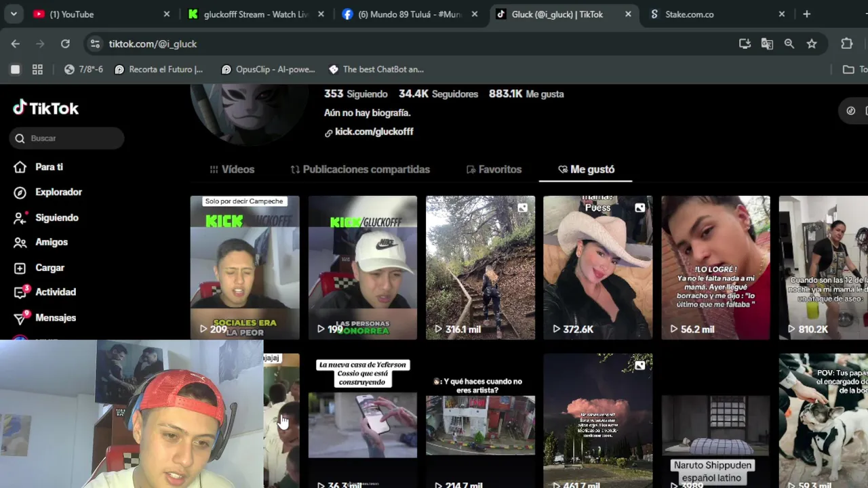View the 34.4K Seguidores list

[x=438, y=94]
